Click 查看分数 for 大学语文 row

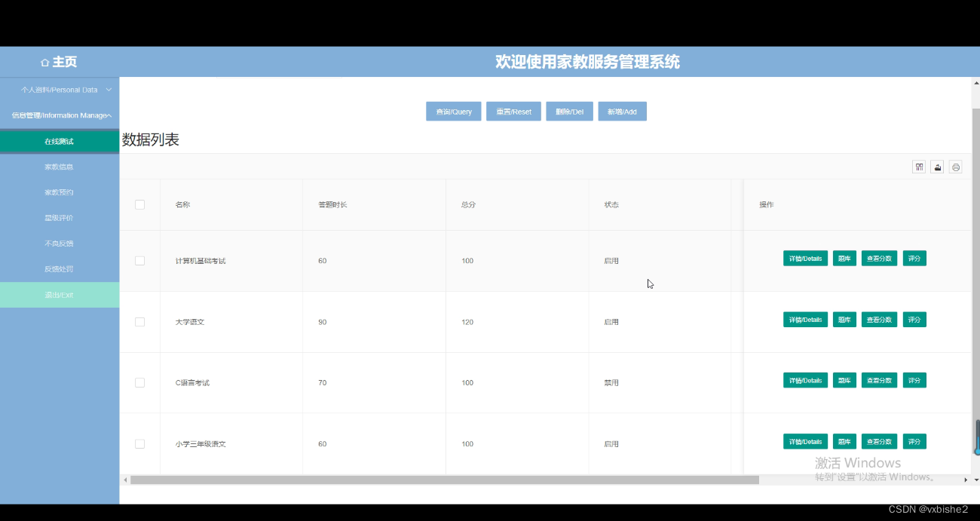(x=879, y=320)
